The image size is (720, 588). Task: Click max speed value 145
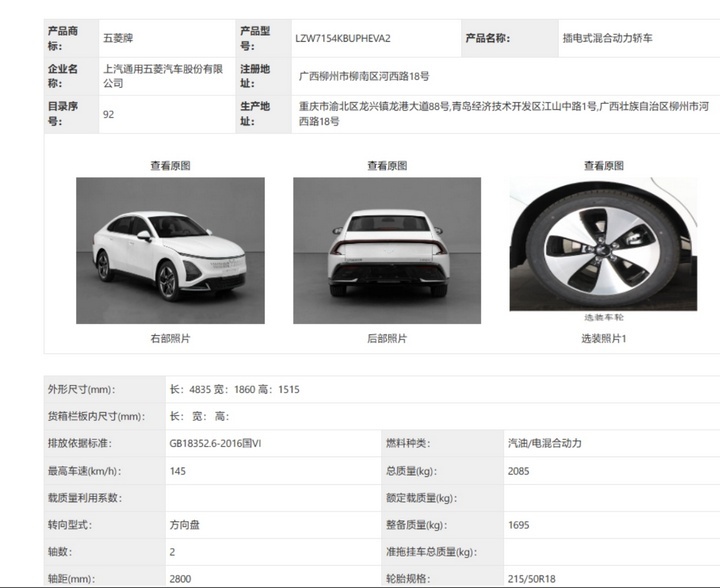pyautogui.click(x=178, y=471)
